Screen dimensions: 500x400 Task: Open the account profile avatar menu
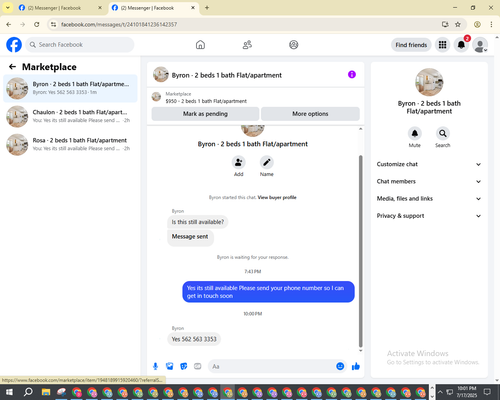click(480, 45)
